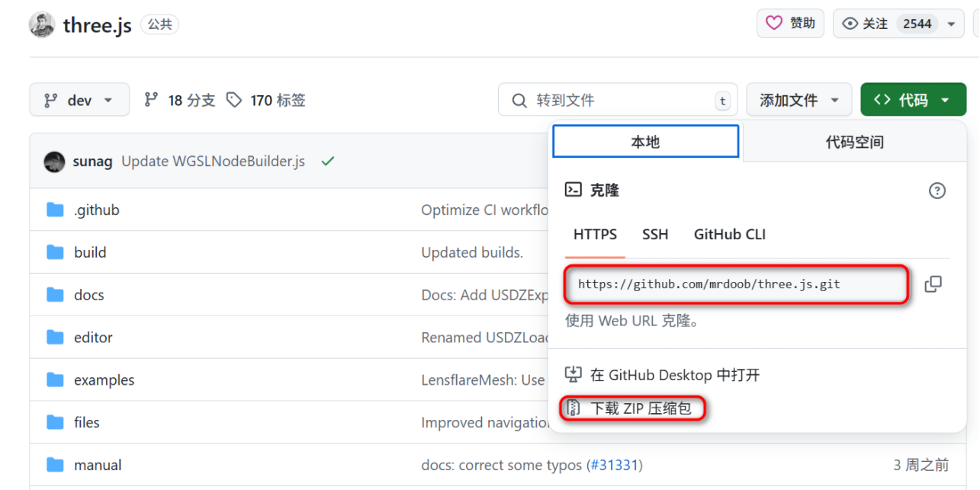Open the Updated builds. commit message

click(472, 252)
